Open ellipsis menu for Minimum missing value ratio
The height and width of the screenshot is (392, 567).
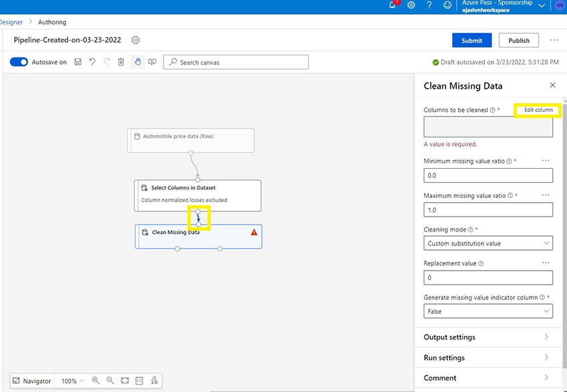pos(546,161)
